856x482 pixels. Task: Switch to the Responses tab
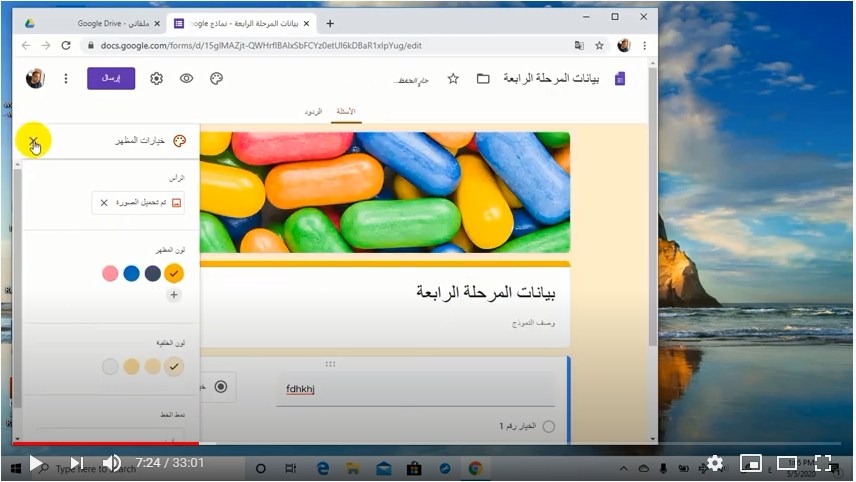pyautogui.click(x=313, y=112)
